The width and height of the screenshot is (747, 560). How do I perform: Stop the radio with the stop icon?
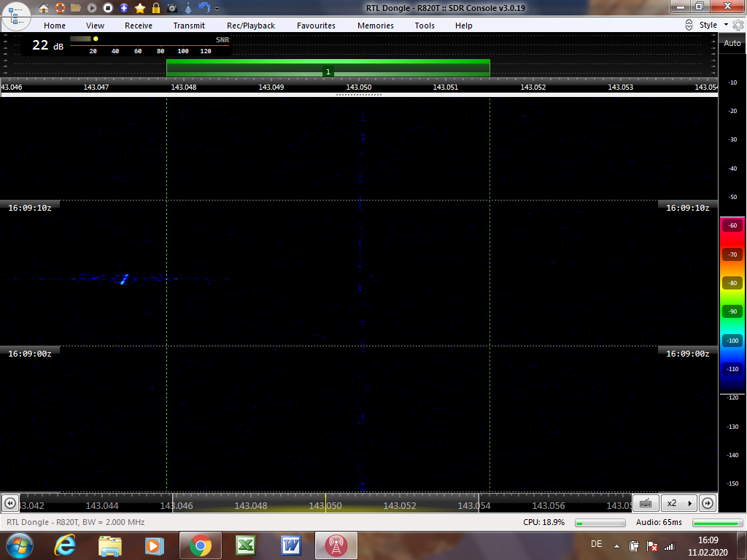[x=108, y=7]
